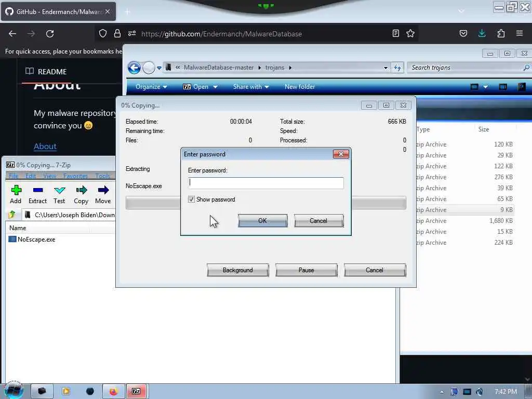Click the 7-Zip Extract toolbar icon
The width and height of the screenshot is (532, 399).
click(37, 194)
